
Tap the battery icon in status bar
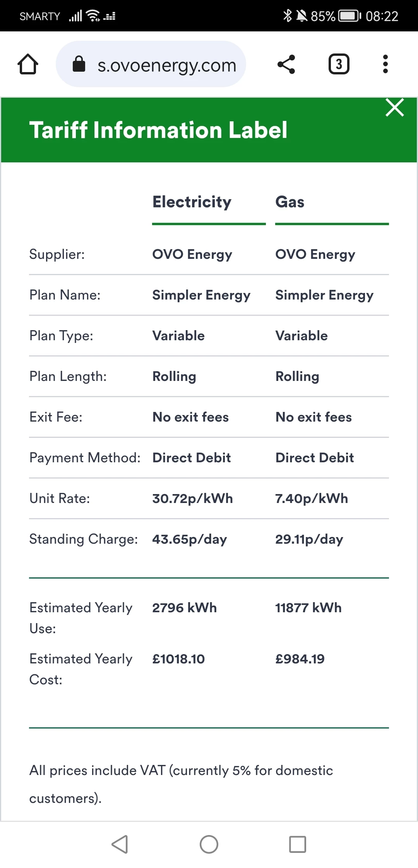tap(349, 16)
